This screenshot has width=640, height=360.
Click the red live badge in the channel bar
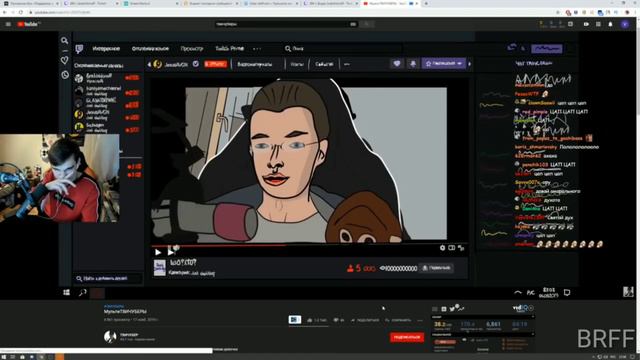coord(215,64)
